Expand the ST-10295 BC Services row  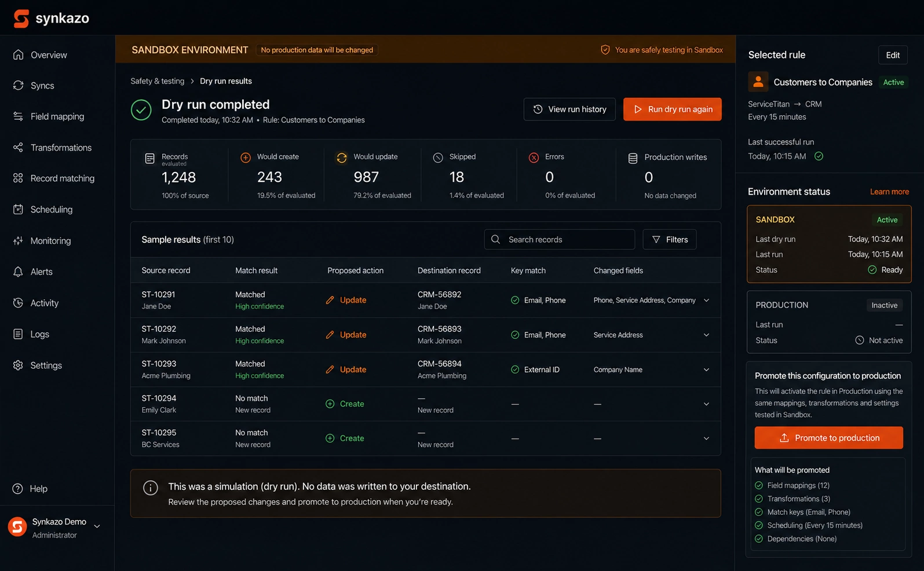pyautogui.click(x=706, y=438)
